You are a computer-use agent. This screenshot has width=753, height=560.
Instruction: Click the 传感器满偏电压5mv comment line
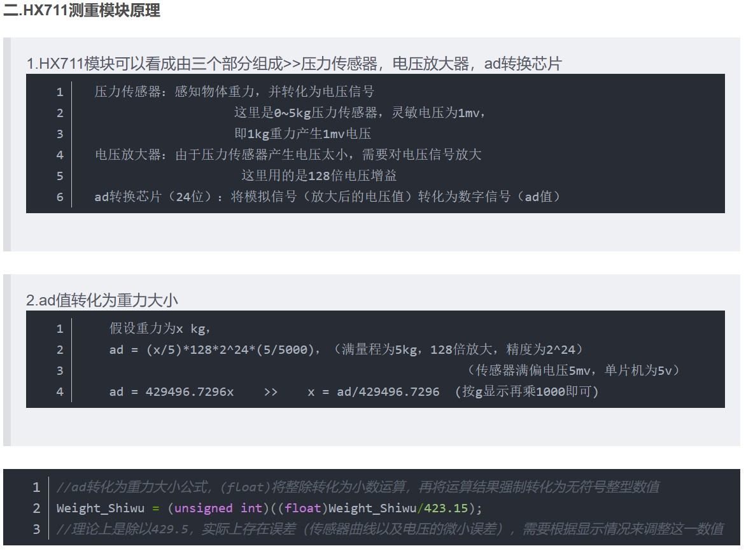[x=574, y=370]
